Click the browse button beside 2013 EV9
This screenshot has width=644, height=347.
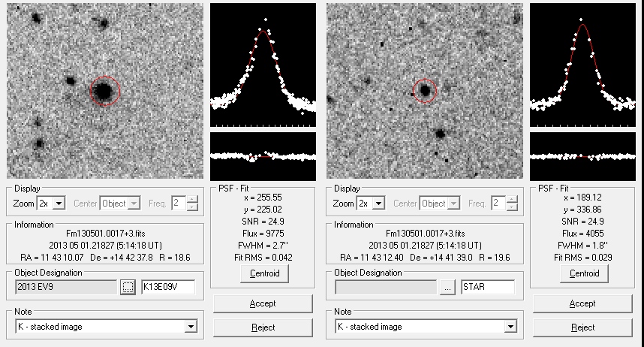tap(128, 287)
